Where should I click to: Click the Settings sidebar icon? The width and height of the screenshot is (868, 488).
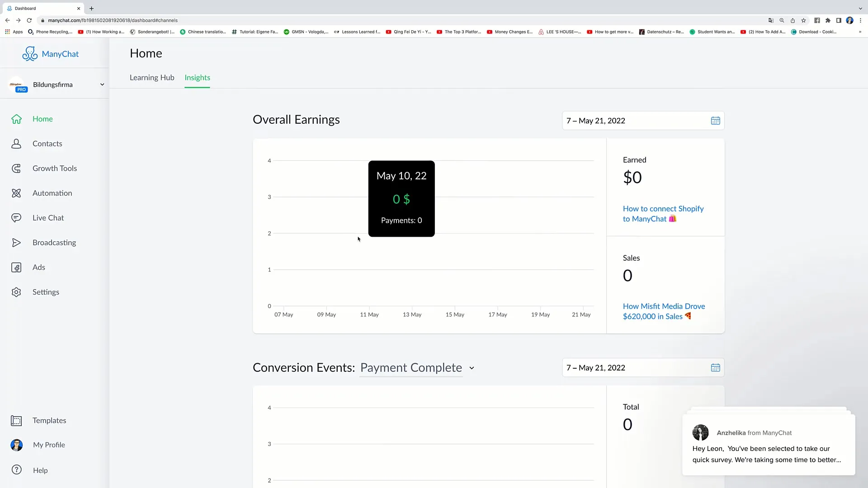(16, 292)
